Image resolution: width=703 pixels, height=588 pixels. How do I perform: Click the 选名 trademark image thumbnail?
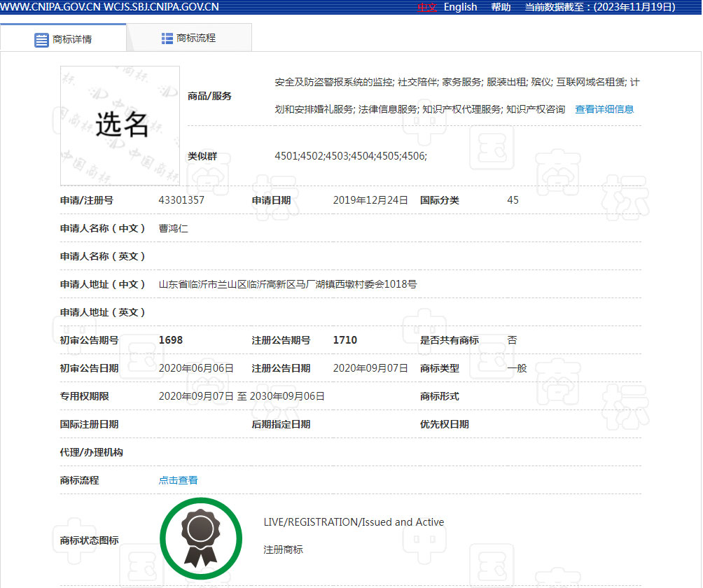(x=120, y=126)
